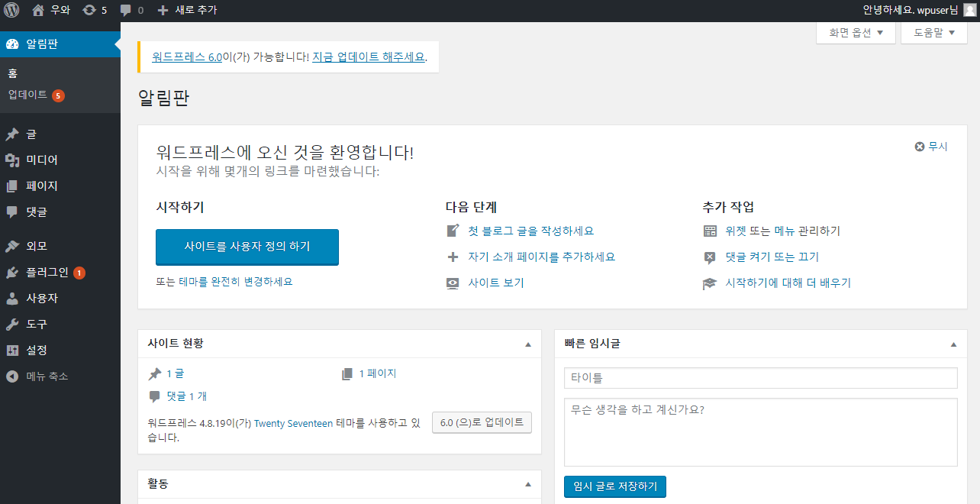Click the 임시 글로 저장하기 button

pos(615,486)
